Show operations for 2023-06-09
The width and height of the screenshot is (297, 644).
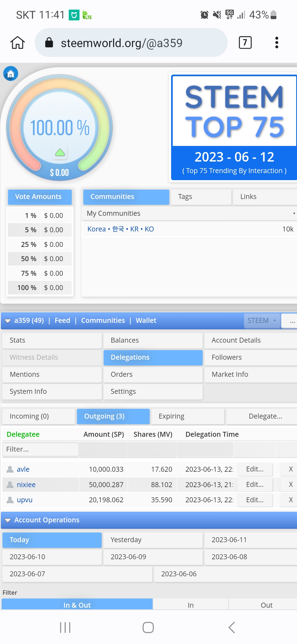[x=153, y=557]
